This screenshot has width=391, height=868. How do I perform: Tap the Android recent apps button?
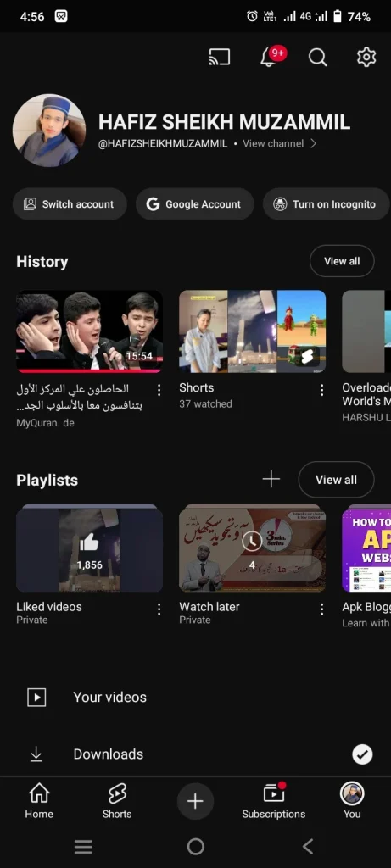[83, 847]
